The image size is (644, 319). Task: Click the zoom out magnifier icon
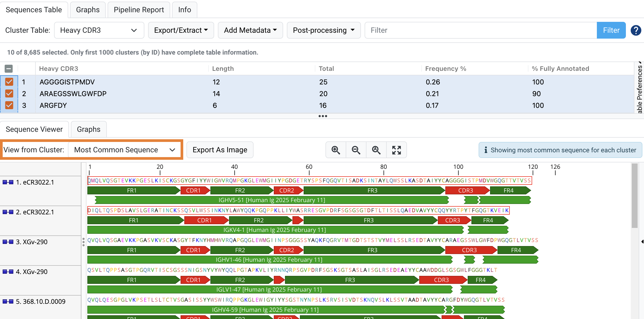[356, 150]
